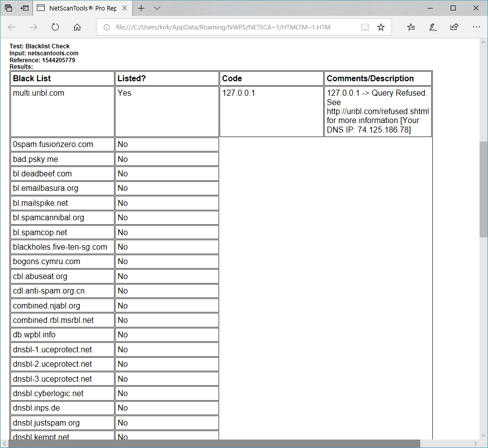
Task: Select cdl.anti-spam.org.cn row text
Action: pyautogui.click(x=49, y=291)
